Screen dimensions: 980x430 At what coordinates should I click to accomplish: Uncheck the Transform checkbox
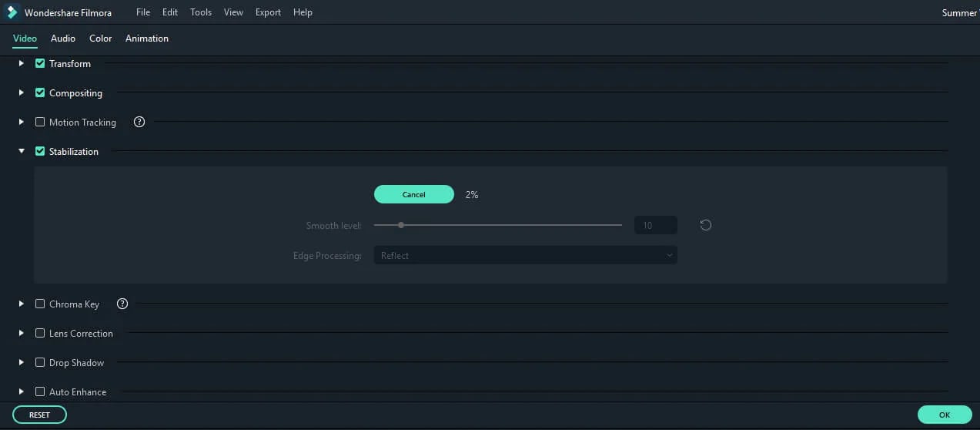[40, 63]
